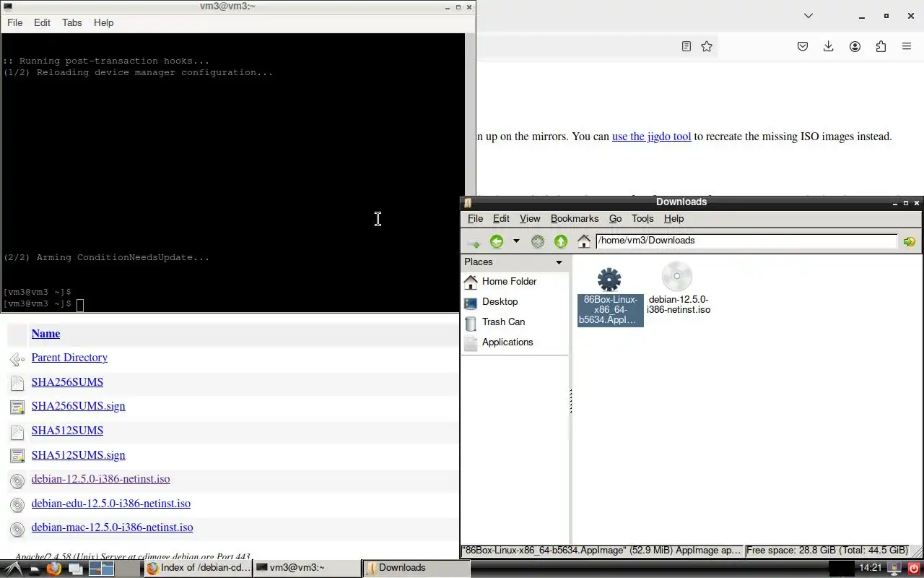Open the SHA512SUMS link
The height and width of the screenshot is (578, 924).
(x=67, y=431)
